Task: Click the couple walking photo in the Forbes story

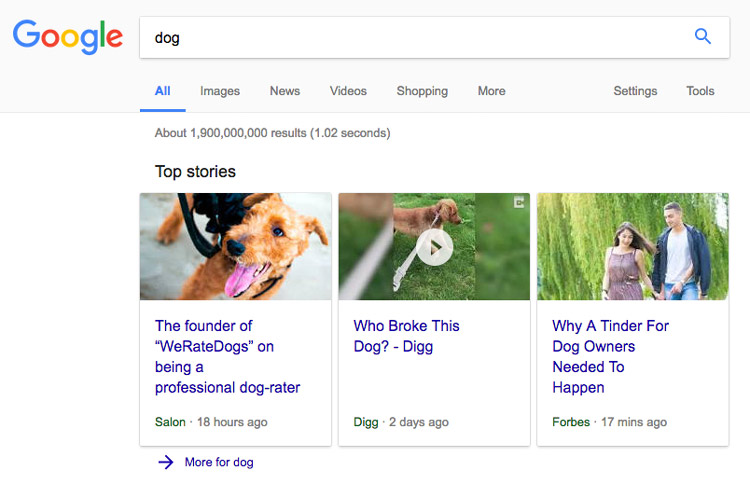Action: [633, 246]
